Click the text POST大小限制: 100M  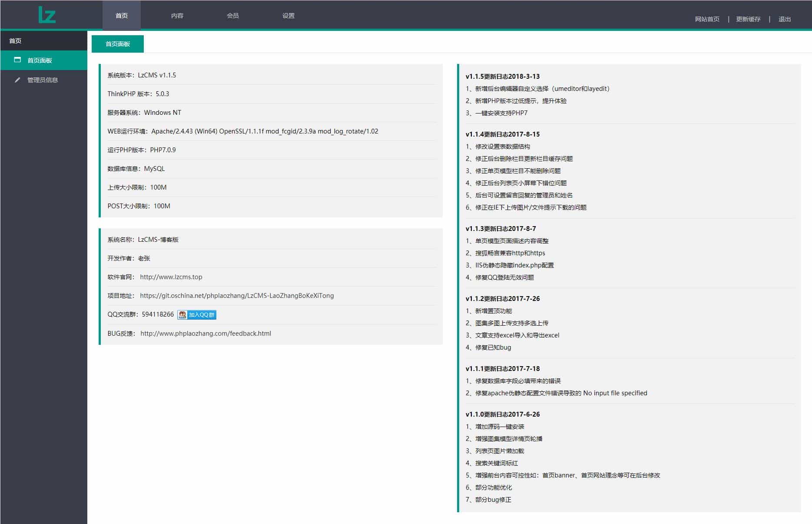click(x=139, y=206)
